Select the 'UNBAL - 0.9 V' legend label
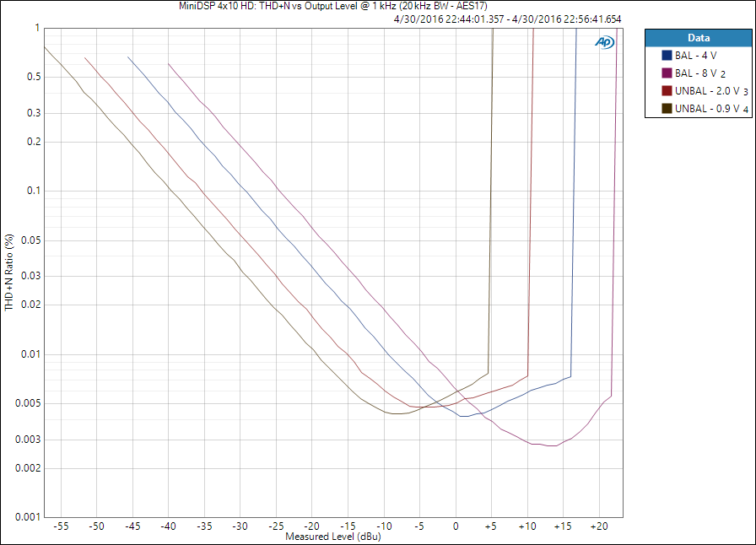This screenshot has height=545, width=756. pyautogui.click(x=707, y=109)
